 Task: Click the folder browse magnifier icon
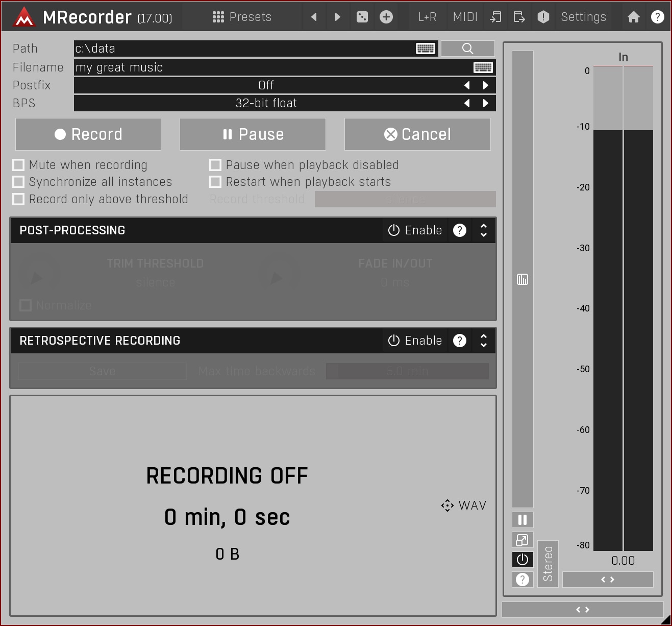[x=467, y=49]
